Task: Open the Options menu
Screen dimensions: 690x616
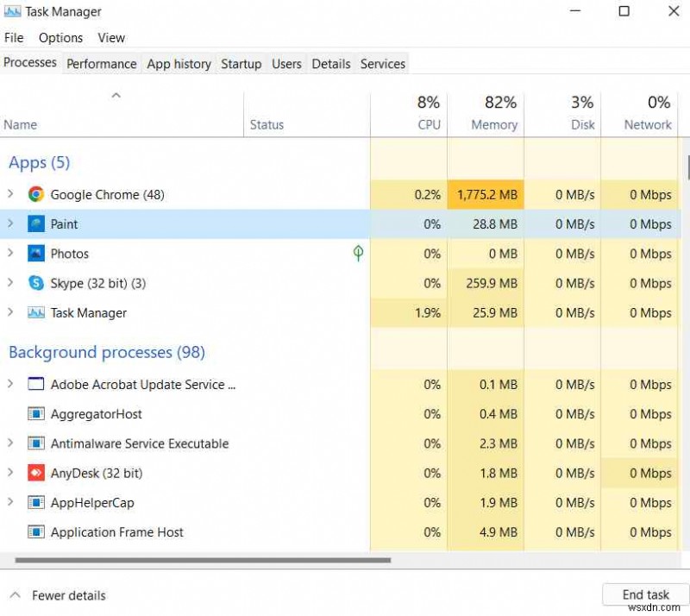Action: 60,37
